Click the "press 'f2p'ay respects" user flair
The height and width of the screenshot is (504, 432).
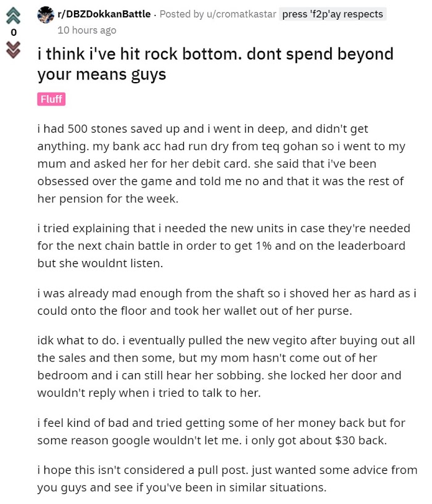point(333,14)
